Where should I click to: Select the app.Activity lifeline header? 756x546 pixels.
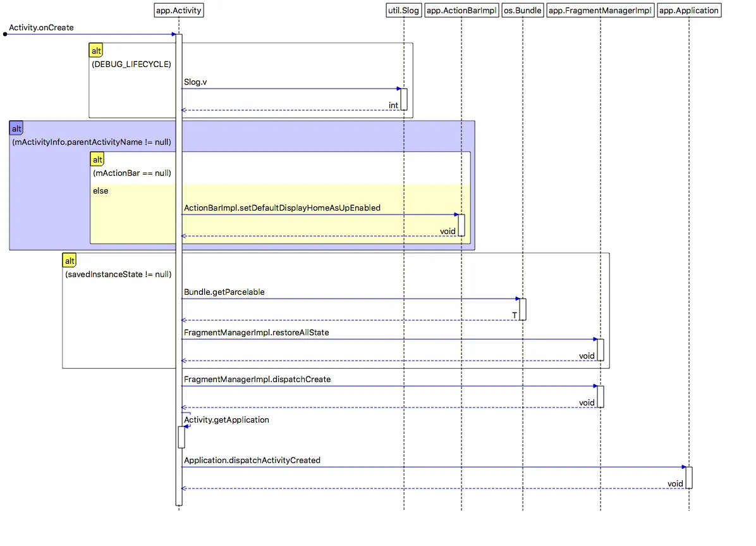(x=179, y=10)
